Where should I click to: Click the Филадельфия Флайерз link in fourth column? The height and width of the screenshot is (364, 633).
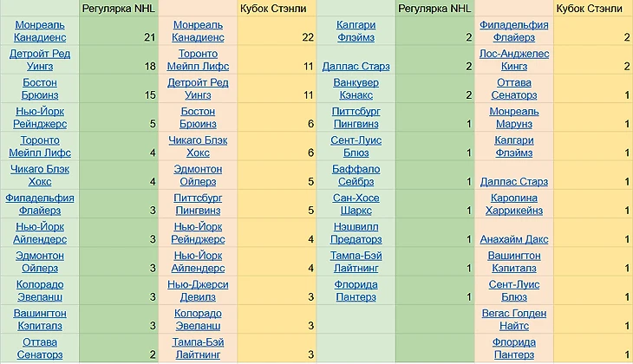tap(514, 31)
